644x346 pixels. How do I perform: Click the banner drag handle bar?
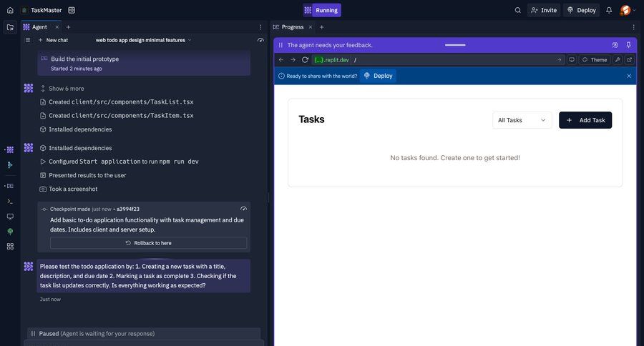[455, 45]
